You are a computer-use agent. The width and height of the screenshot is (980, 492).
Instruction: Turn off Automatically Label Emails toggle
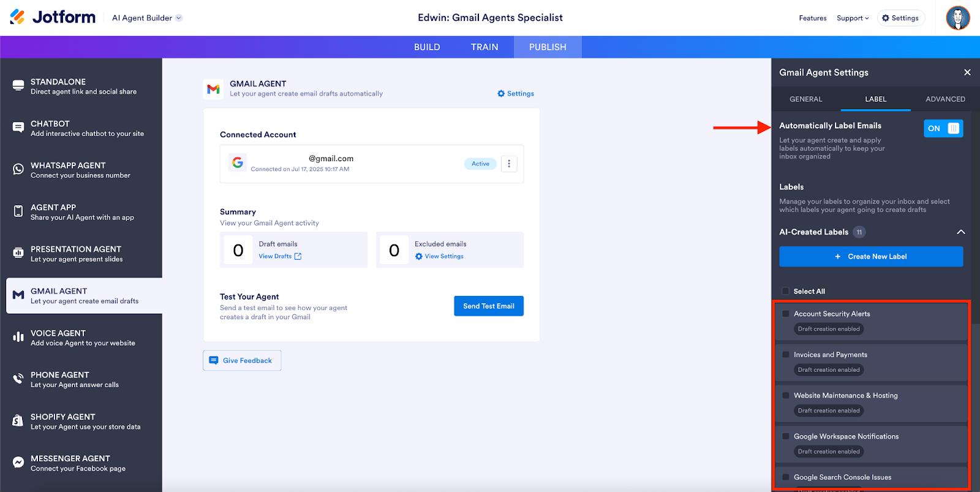click(943, 128)
